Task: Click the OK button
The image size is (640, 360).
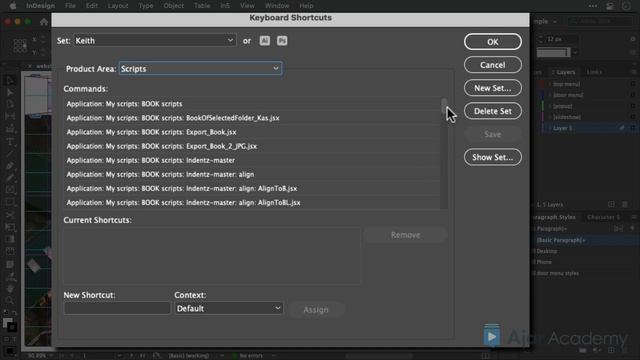Action: click(x=493, y=42)
